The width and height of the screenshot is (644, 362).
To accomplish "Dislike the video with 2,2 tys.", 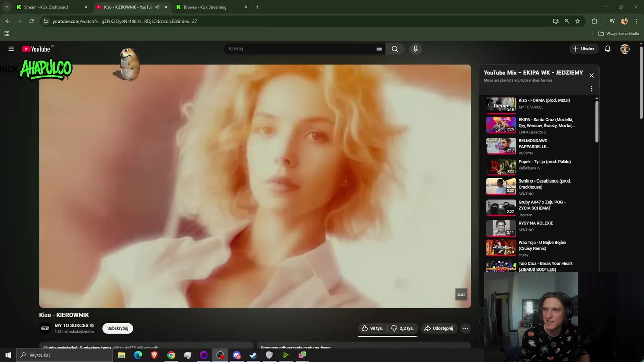I will pyautogui.click(x=403, y=328).
